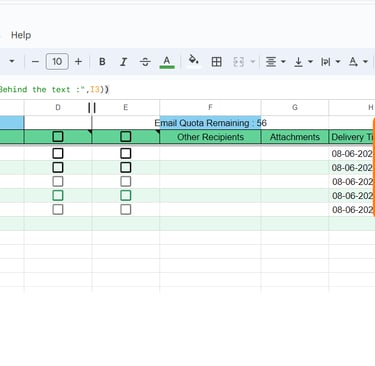Expand merge cells dropdown arrow

253,62
